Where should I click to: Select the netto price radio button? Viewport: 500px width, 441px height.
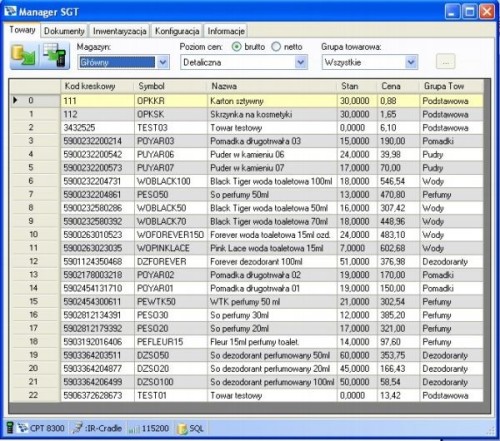point(276,47)
